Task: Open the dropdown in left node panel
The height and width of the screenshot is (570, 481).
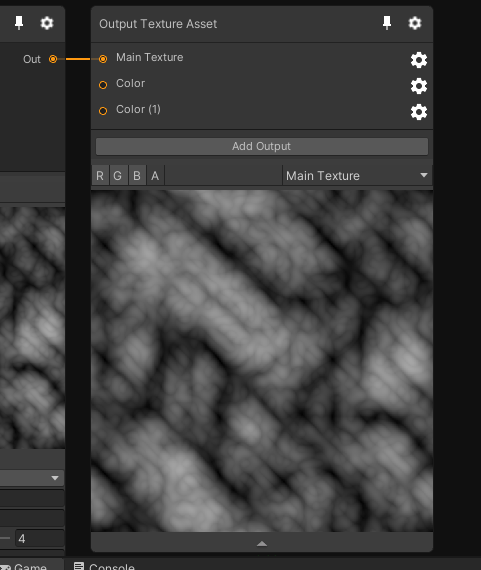Action: pyautogui.click(x=32, y=478)
